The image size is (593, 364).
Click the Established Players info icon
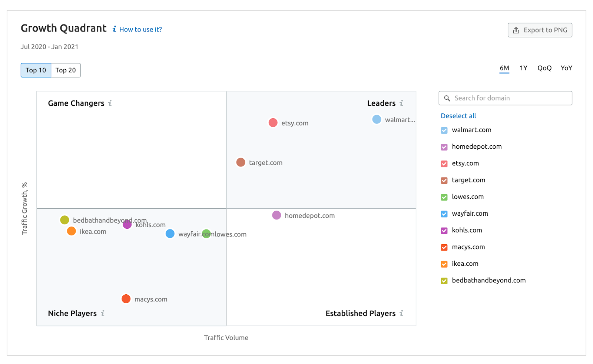401,313
